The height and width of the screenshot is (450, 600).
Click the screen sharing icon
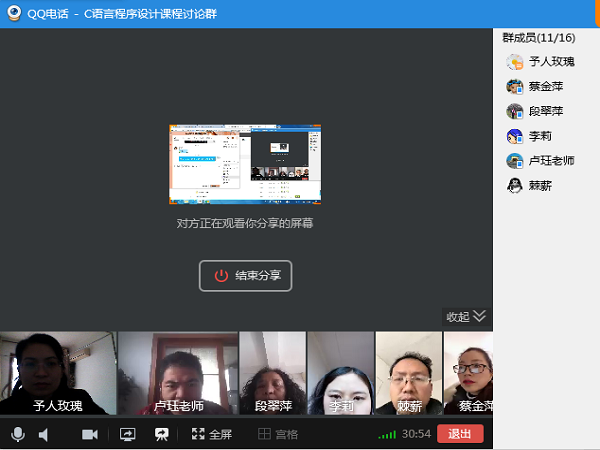[x=127, y=435]
